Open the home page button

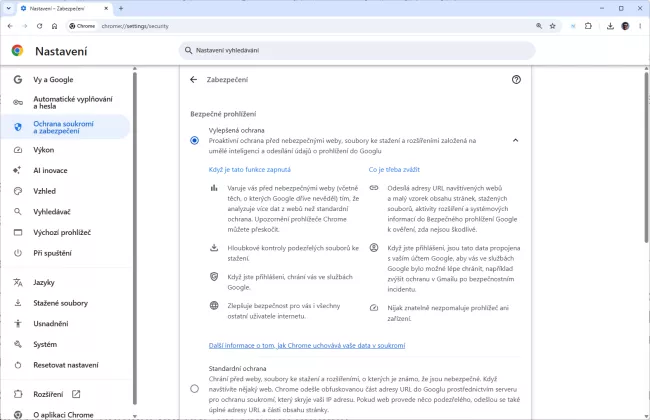click(54, 26)
